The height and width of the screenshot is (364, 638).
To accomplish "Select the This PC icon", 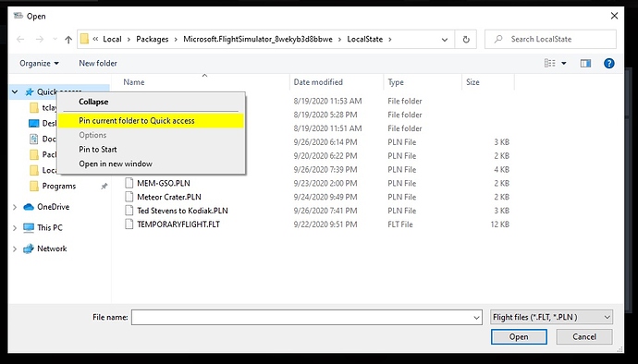I will tap(29, 228).
